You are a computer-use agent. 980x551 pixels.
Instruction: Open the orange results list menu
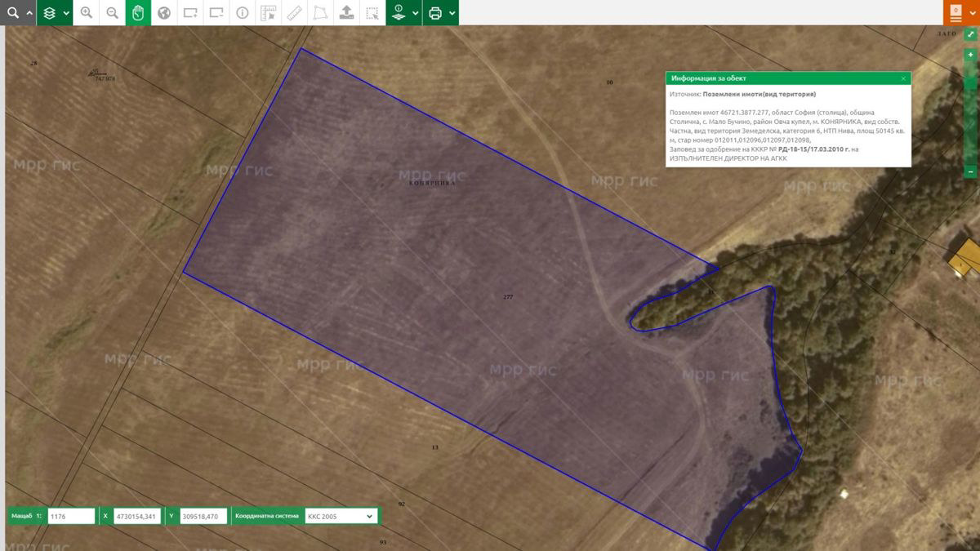point(955,13)
